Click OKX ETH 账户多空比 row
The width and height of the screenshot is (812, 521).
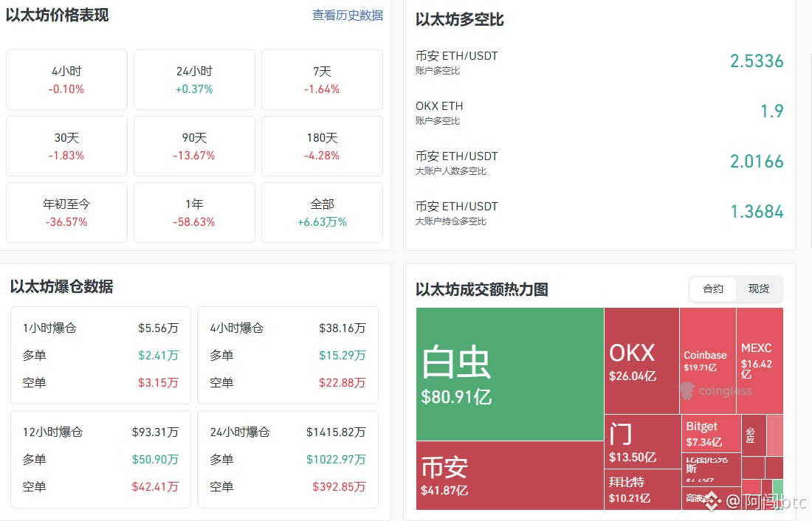coord(599,112)
